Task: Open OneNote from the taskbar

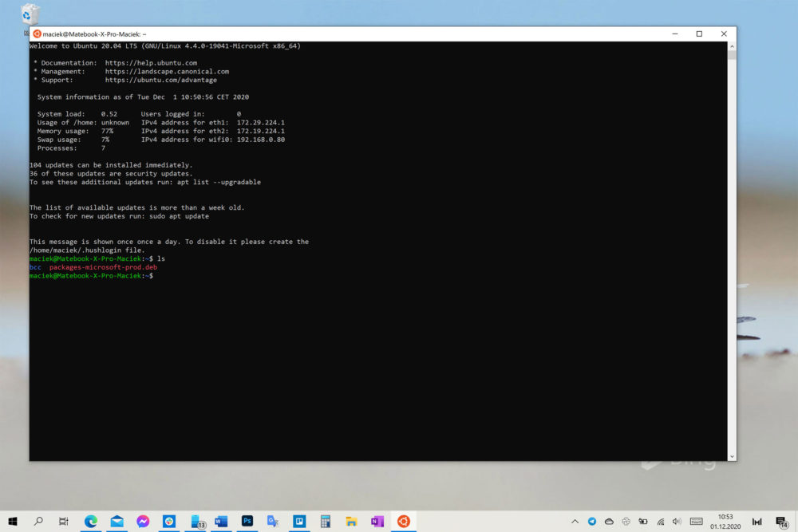Action: [x=377, y=522]
